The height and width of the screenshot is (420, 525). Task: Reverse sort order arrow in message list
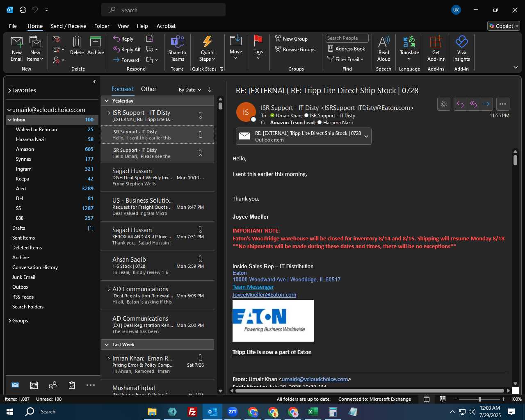[210, 89]
